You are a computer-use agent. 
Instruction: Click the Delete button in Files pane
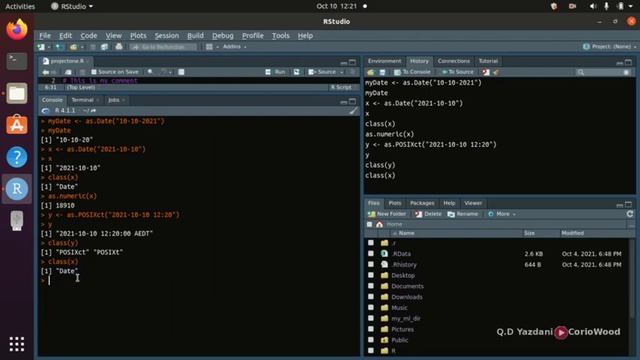click(428, 214)
